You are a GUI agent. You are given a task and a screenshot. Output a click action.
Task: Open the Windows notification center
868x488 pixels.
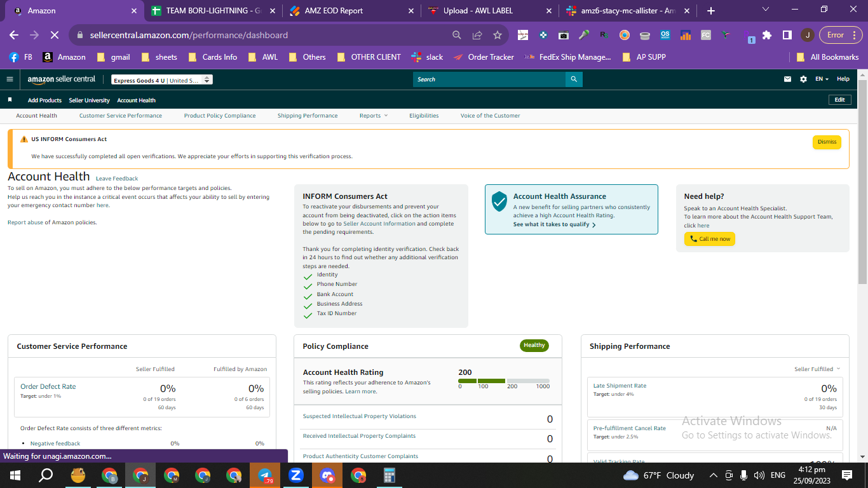[847, 475]
